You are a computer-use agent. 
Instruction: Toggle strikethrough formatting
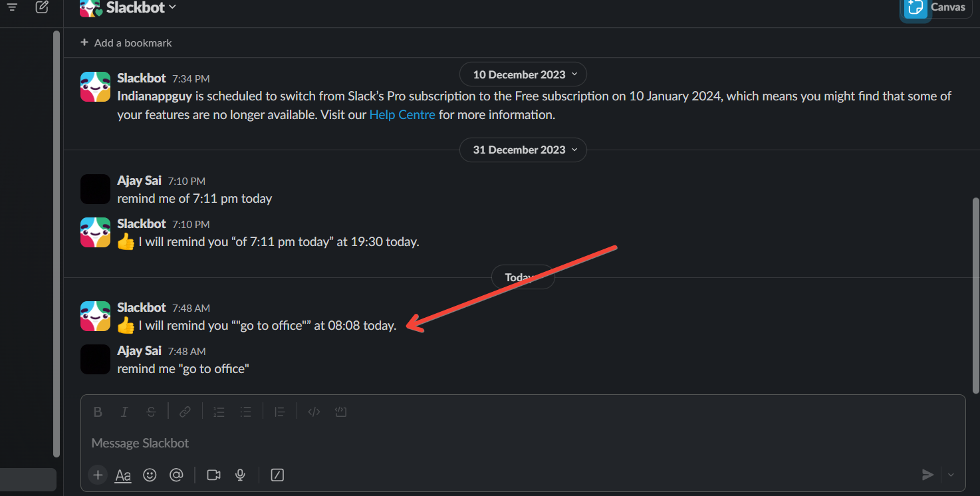151,412
